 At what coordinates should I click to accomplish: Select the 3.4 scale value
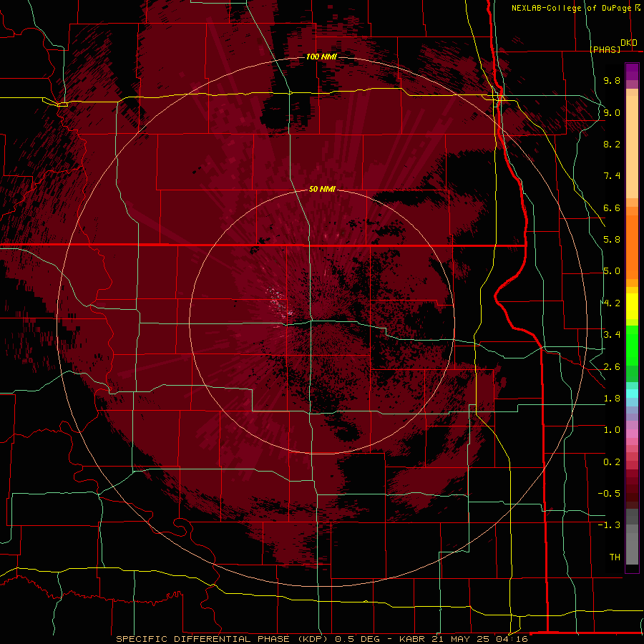click(x=612, y=335)
